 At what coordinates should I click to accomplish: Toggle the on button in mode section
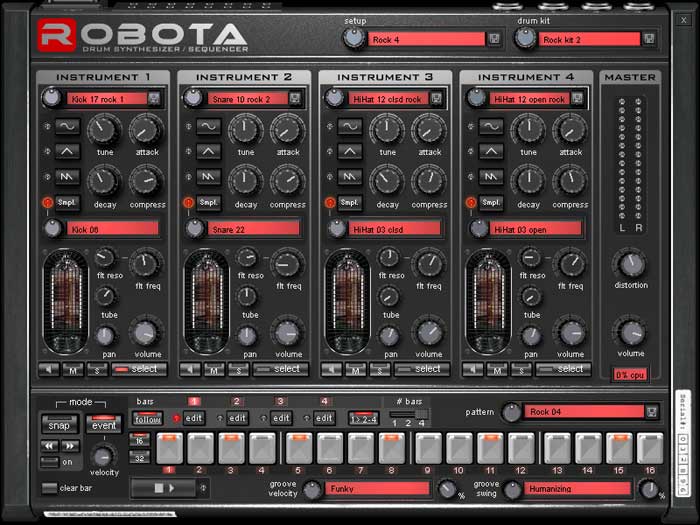click(x=50, y=462)
